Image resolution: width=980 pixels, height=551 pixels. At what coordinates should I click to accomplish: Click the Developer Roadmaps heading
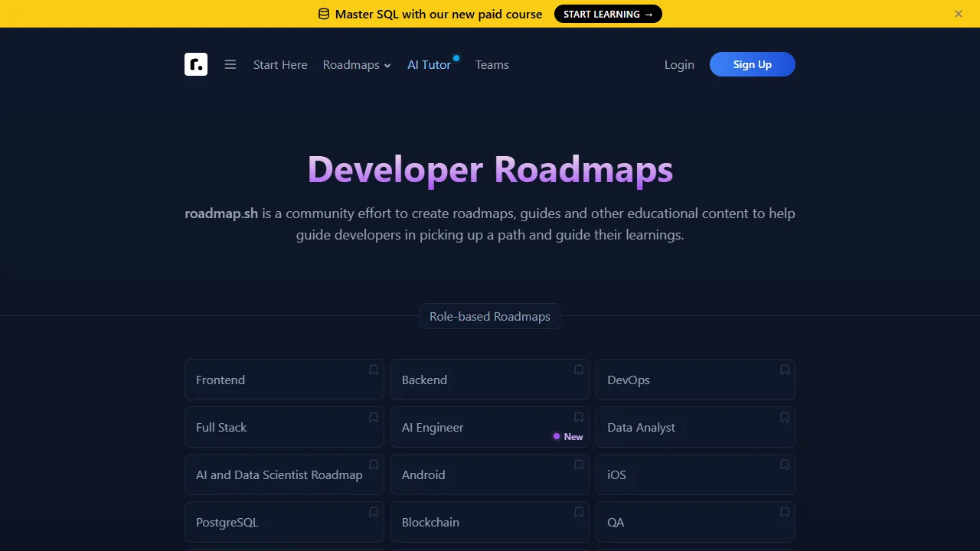(x=490, y=169)
